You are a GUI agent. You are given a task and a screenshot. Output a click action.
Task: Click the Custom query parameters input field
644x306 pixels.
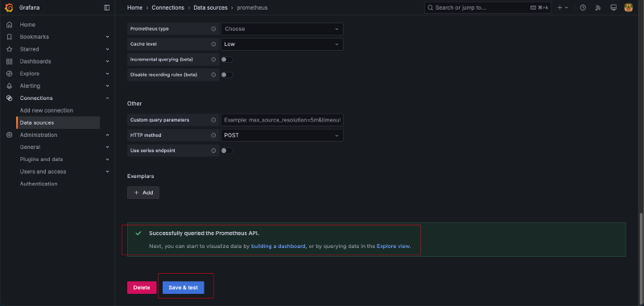282,120
